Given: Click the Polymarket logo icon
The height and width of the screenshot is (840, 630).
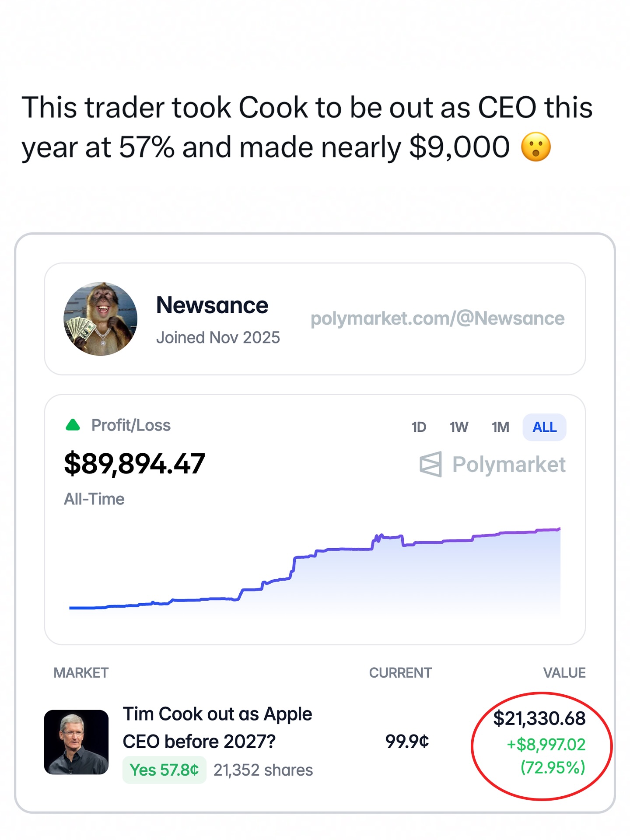Looking at the screenshot, I should click(430, 464).
